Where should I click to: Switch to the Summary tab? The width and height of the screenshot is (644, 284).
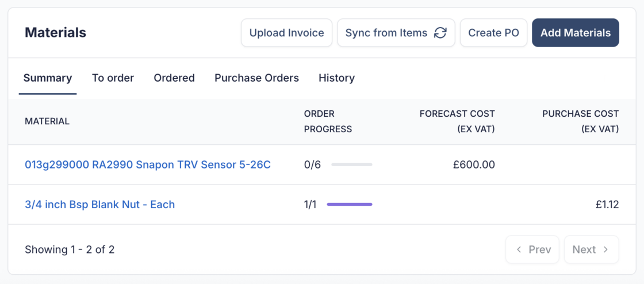point(48,78)
